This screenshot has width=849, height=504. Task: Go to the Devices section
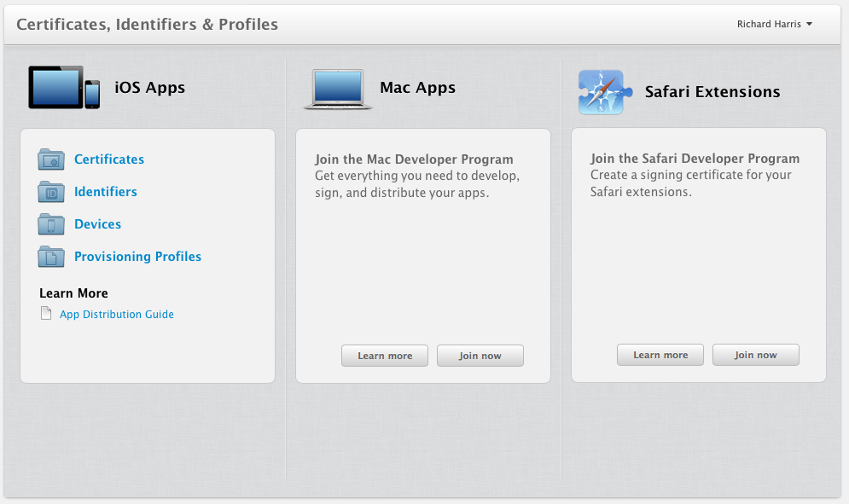pyautogui.click(x=97, y=224)
